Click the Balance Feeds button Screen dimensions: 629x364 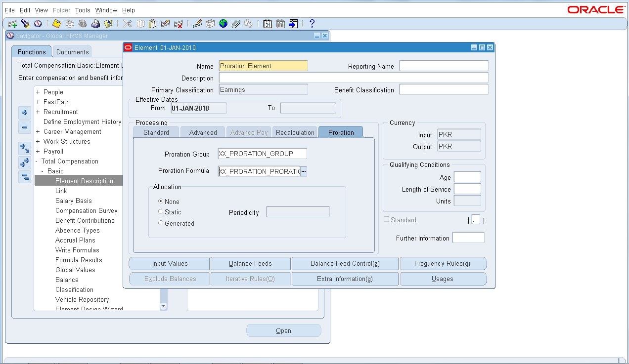point(251,263)
